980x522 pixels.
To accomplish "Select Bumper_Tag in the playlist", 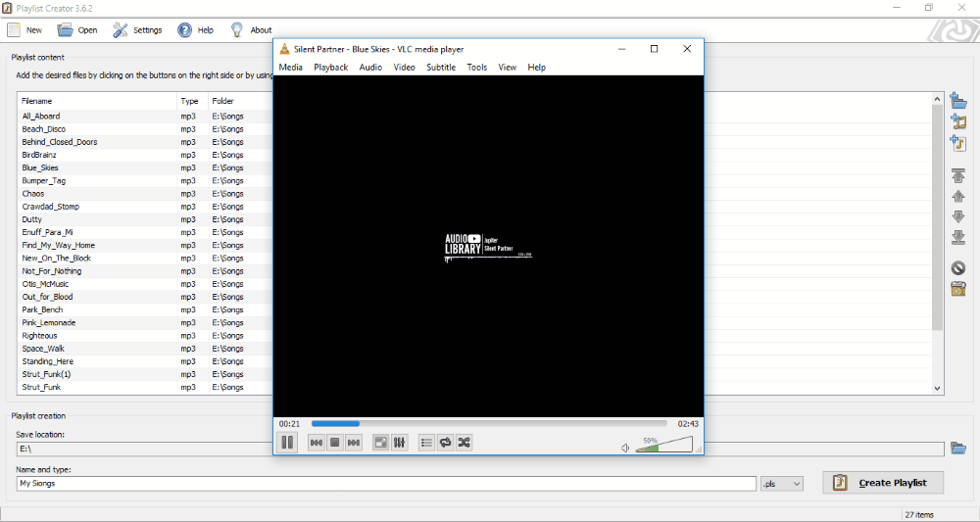I will 43,180.
